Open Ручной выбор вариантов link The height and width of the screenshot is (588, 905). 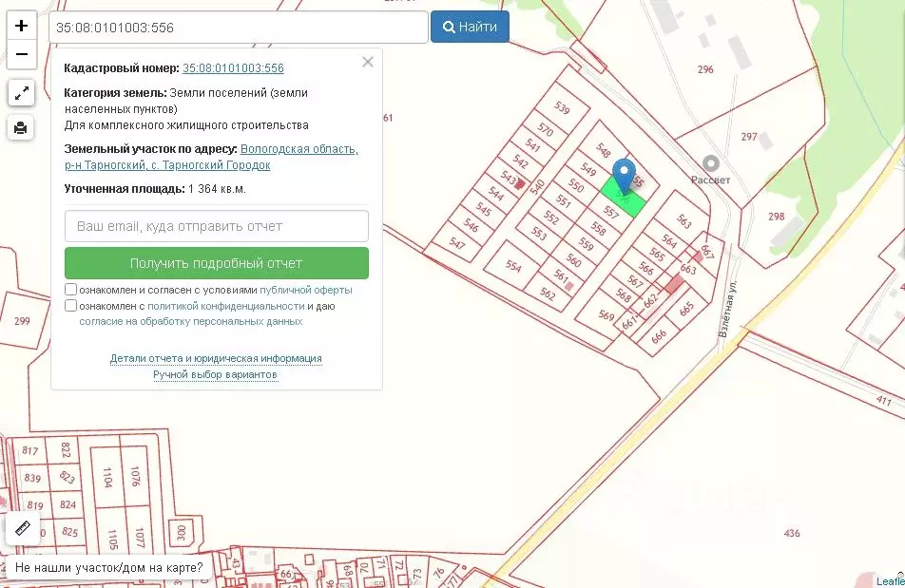pyautogui.click(x=215, y=374)
